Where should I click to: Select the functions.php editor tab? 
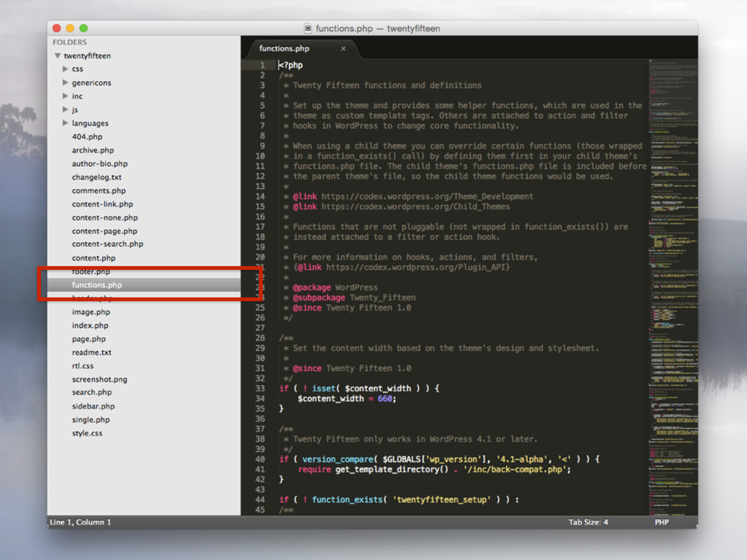pyautogui.click(x=285, y=49)
